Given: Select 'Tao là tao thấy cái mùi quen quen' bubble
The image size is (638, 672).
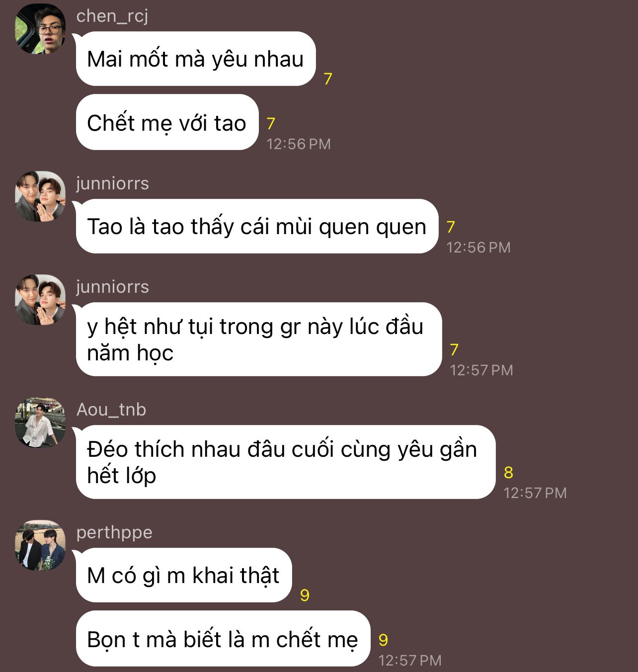Looking at the screenshot, I should click(x=257, y=226).
